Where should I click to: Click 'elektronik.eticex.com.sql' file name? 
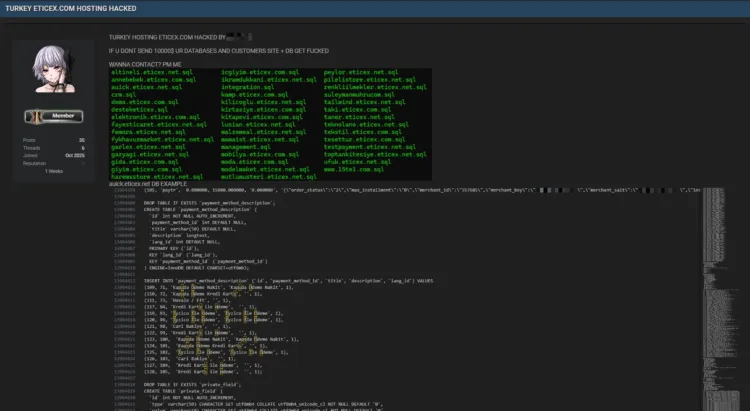click(155, 117)
